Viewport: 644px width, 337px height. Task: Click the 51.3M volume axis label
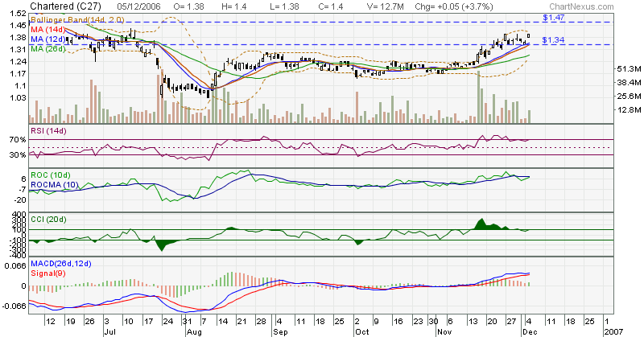coord(629,69)
